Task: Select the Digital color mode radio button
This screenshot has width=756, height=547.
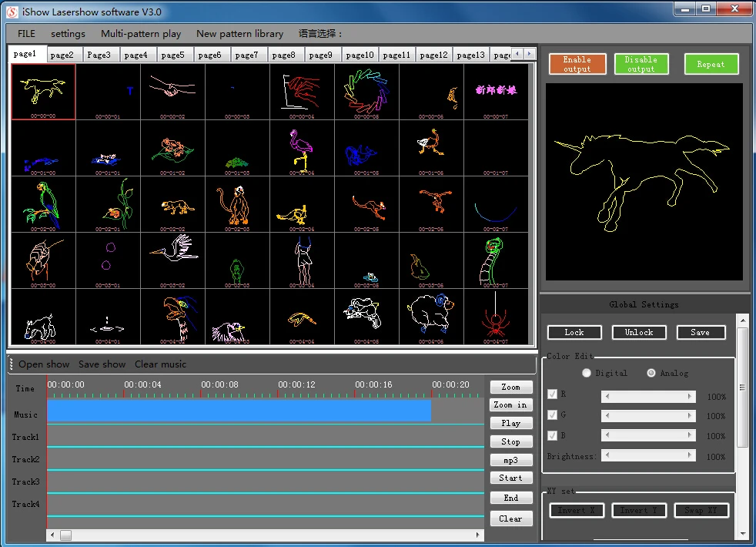Action: (587, 373)
